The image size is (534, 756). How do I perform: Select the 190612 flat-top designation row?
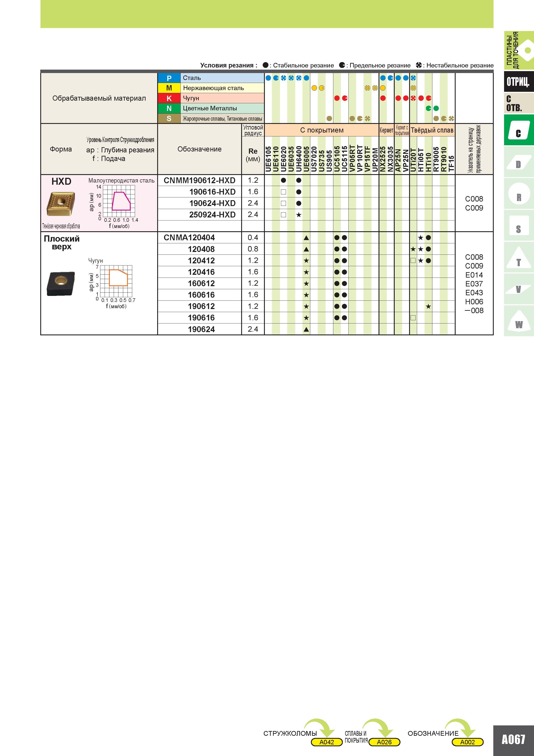tap(201, 306)
